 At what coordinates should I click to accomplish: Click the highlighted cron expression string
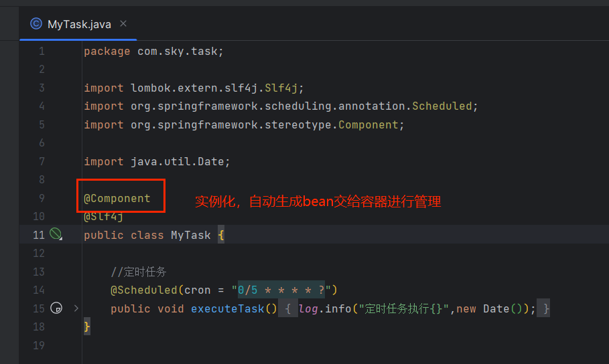[x=281, y=290]
